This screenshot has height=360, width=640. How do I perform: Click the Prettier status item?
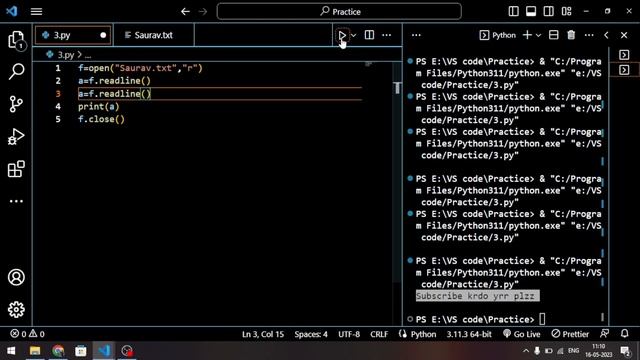click(570, 334)
